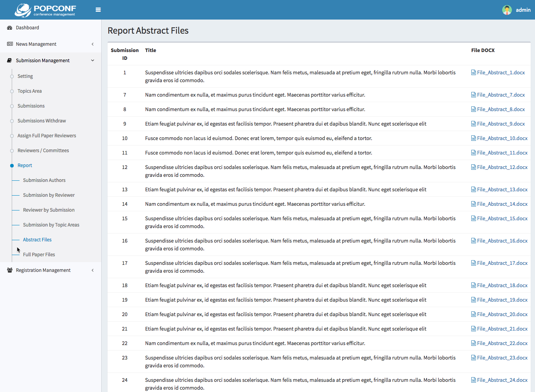Click the Dashboard palette icon
The image size is (535, 392).
[x=10, y=28]
